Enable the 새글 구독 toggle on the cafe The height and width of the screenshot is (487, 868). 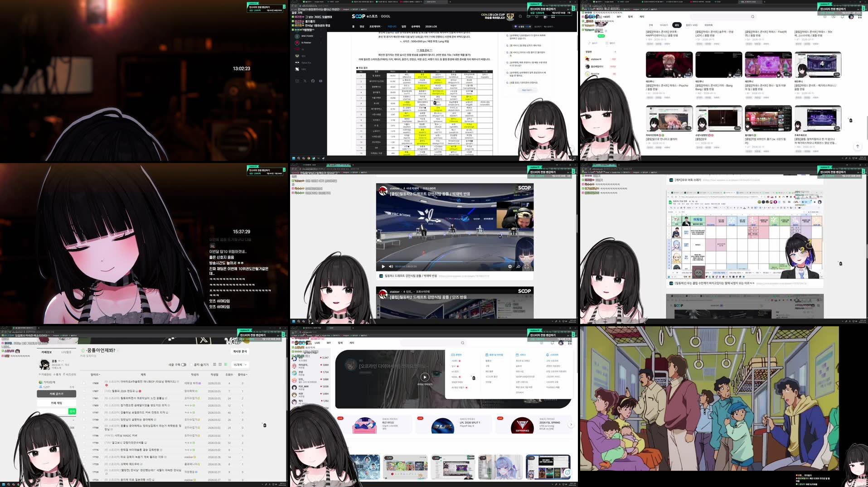[184, 365]
